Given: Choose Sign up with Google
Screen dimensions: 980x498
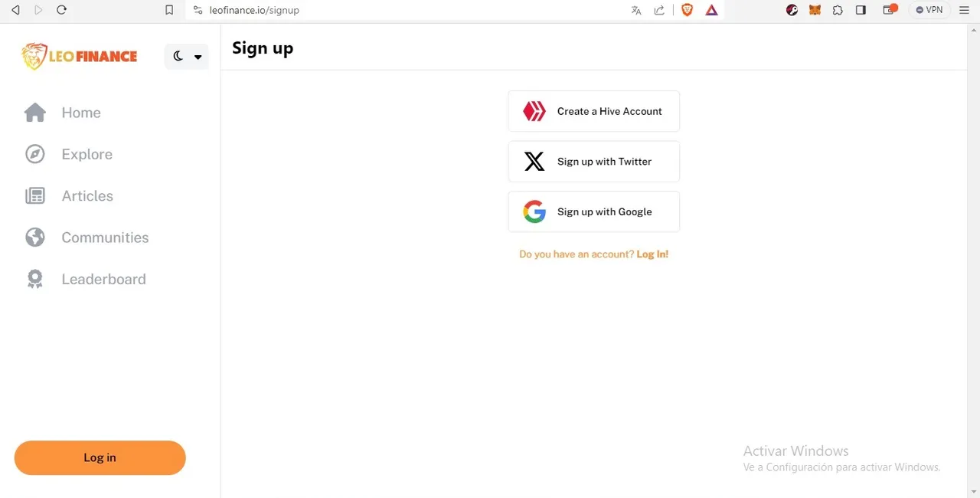Looking at the screenshot, I should coord(594,211).
